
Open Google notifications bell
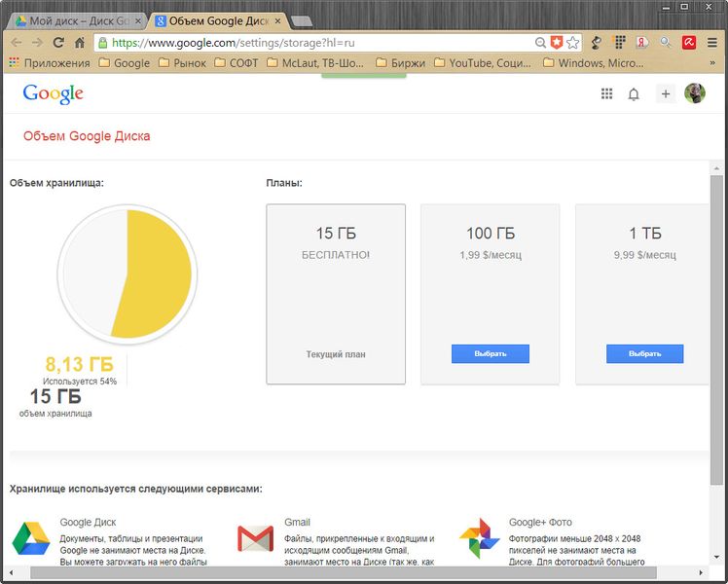[x=634, y=94]
